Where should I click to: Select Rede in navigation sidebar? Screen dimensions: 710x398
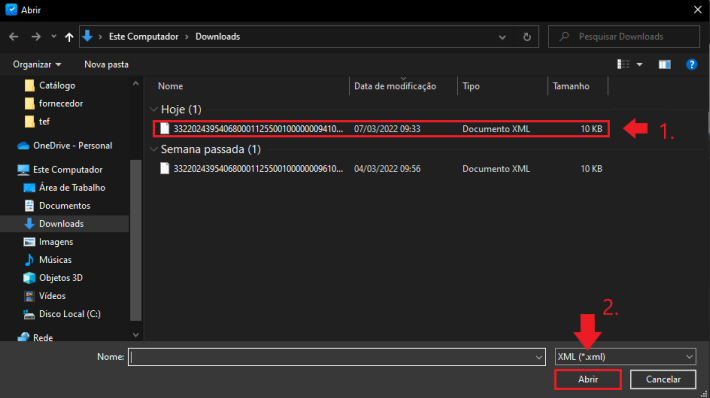tap(43, 337)
